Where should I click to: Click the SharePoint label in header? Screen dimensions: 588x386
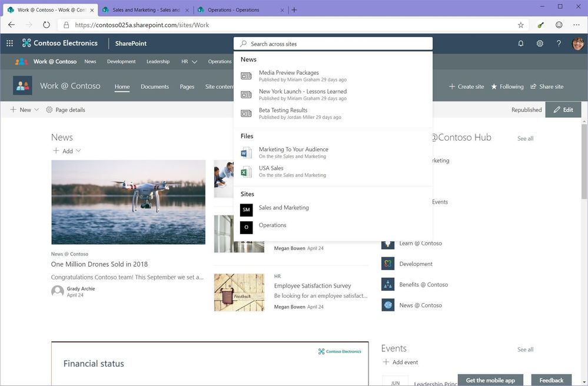click(131, 44)
